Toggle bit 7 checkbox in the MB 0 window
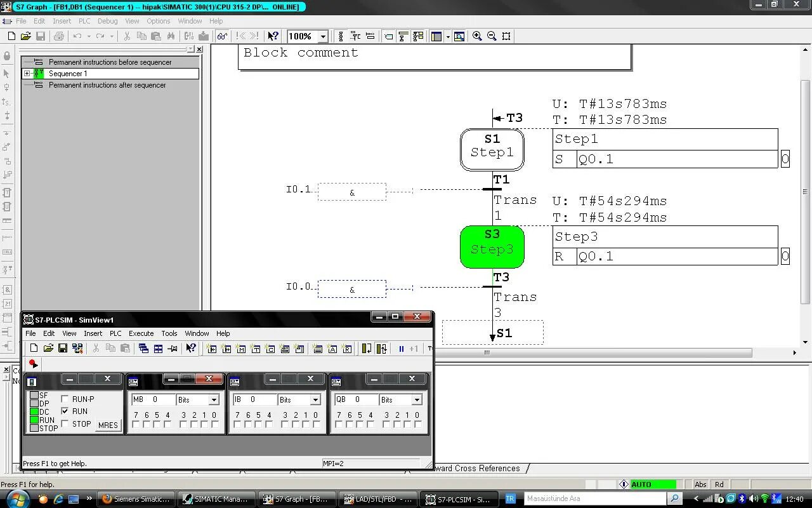The height and width of the screenshot is (508, 812). tap(136, 424)
